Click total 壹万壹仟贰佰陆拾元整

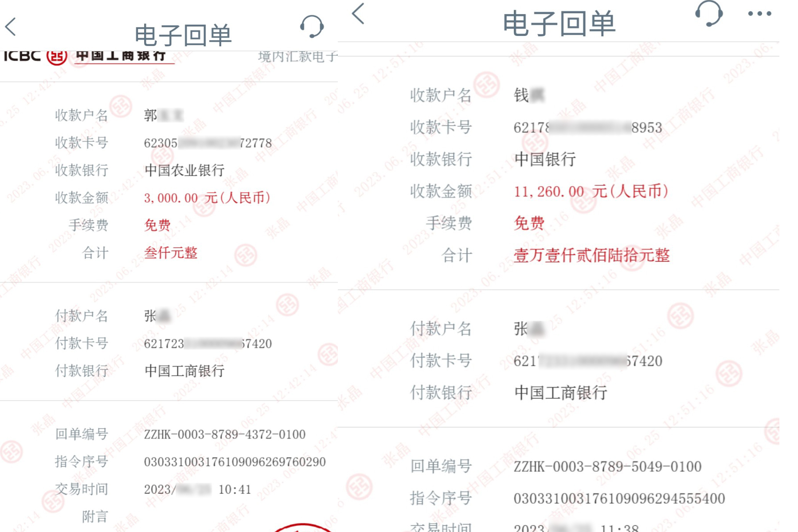[591, 255]
